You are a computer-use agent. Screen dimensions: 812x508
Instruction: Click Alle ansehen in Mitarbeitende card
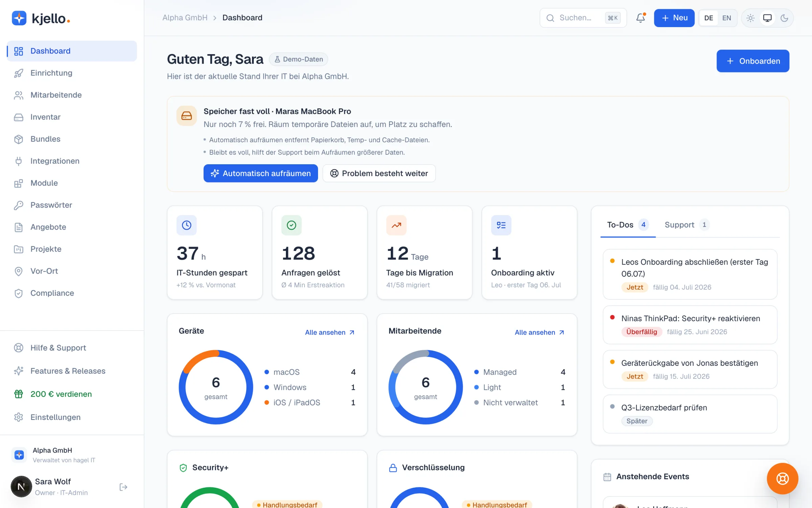point(540,333)
